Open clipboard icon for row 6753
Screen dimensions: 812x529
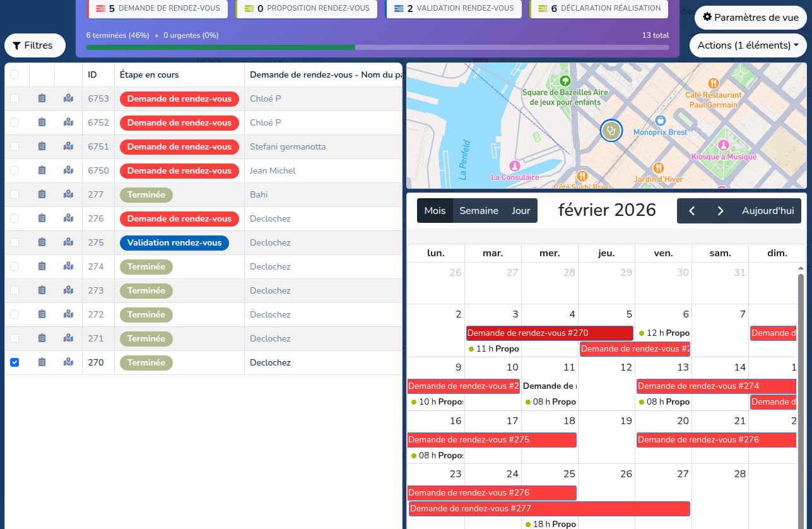42,98
